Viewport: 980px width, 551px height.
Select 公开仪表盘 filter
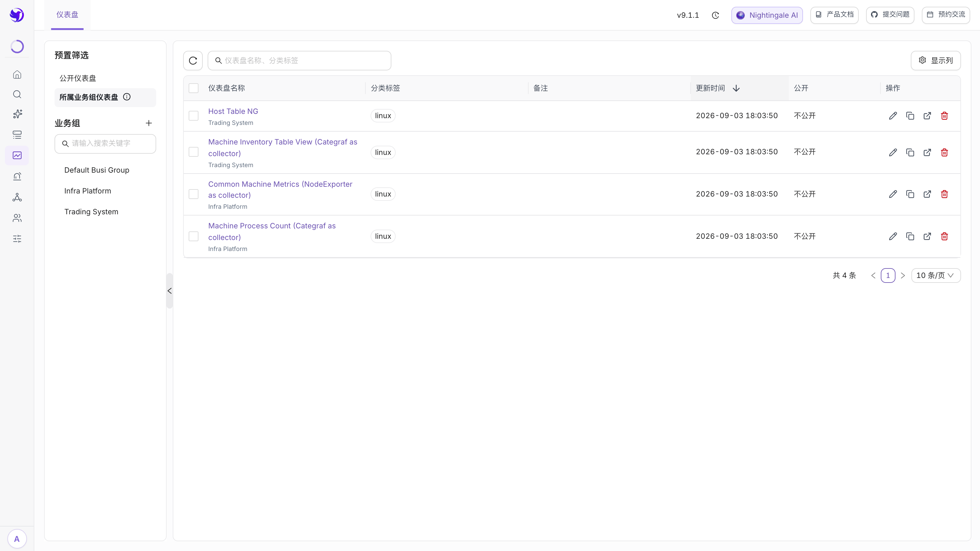pyautogui.click(x=78, y=78)
